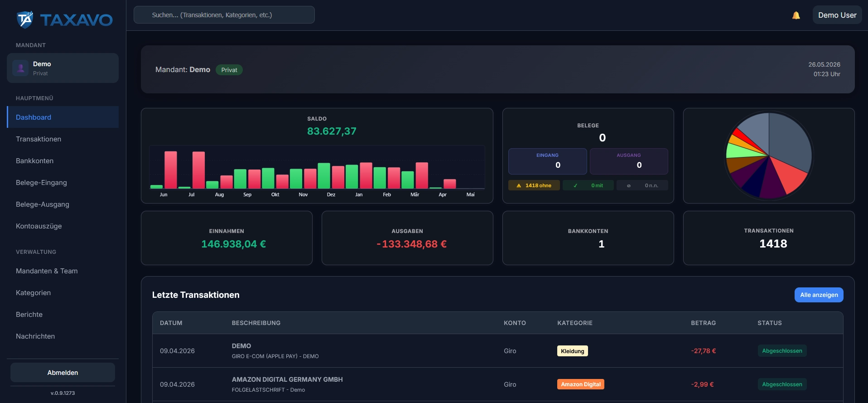Open Dashboard in the main menu

63,117
